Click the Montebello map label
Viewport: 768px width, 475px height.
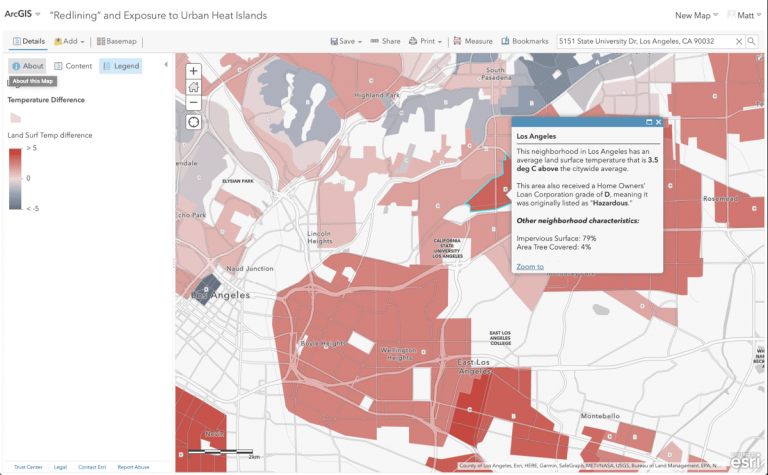click(600, 416)
